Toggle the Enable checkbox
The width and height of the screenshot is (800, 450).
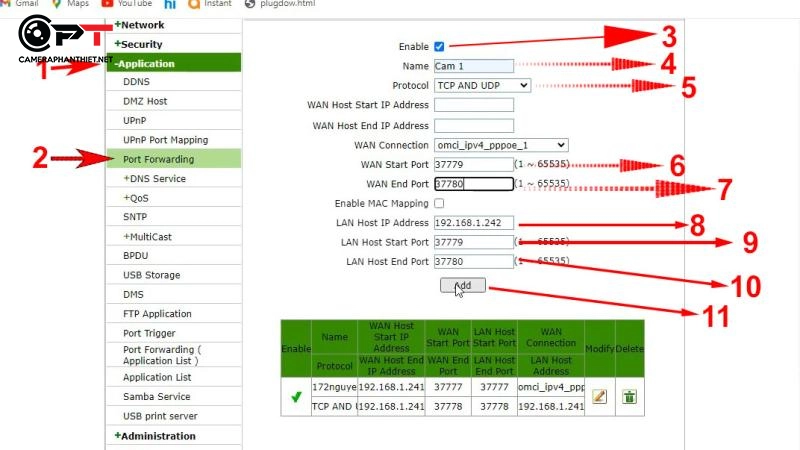[x=440, y=46]
